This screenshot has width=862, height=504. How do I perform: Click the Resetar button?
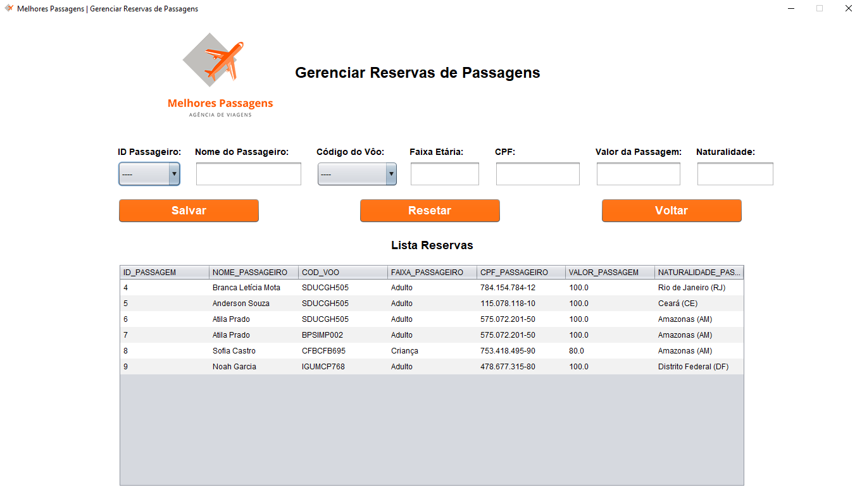click(x=430, y=211)
